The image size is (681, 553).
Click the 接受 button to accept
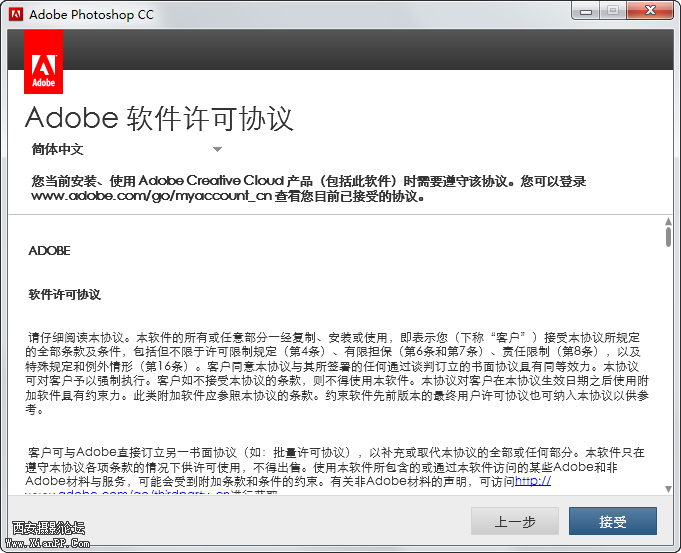(612, 521)
